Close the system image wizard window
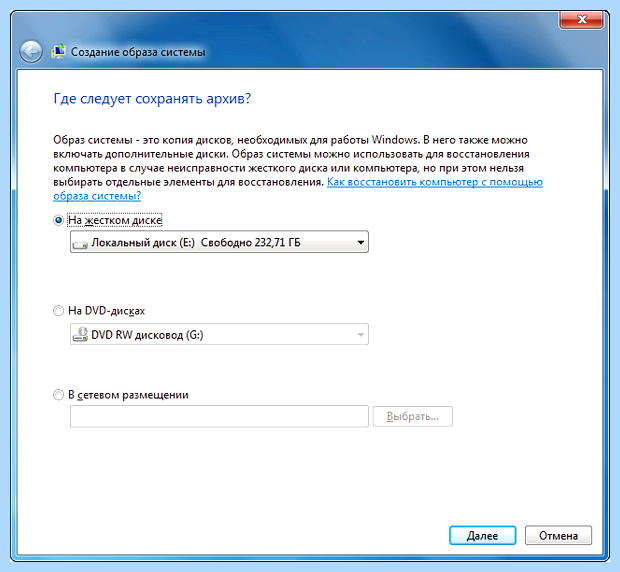Screen dimensions: 620x572 coord(581,19)
